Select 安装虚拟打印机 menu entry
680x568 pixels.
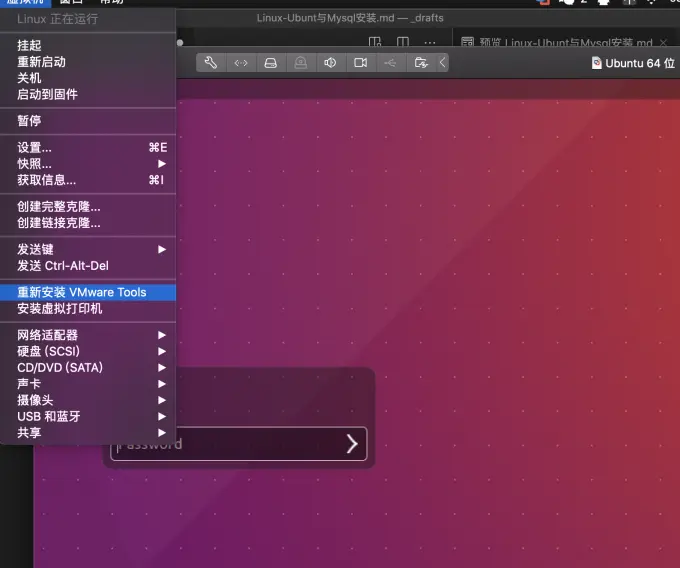pyautogui.click(x=88, y=309)
